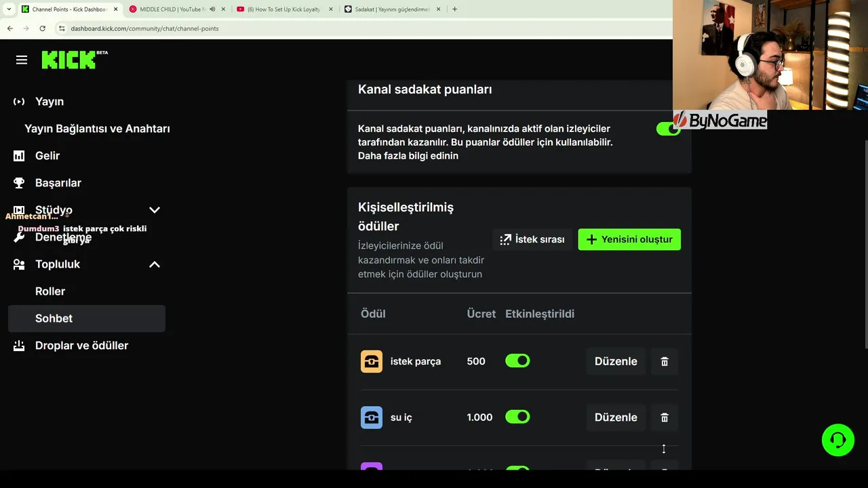Viewport: 868px width, 488px height.
Task: Click trash icon for su iç reward
Action: 665,418
